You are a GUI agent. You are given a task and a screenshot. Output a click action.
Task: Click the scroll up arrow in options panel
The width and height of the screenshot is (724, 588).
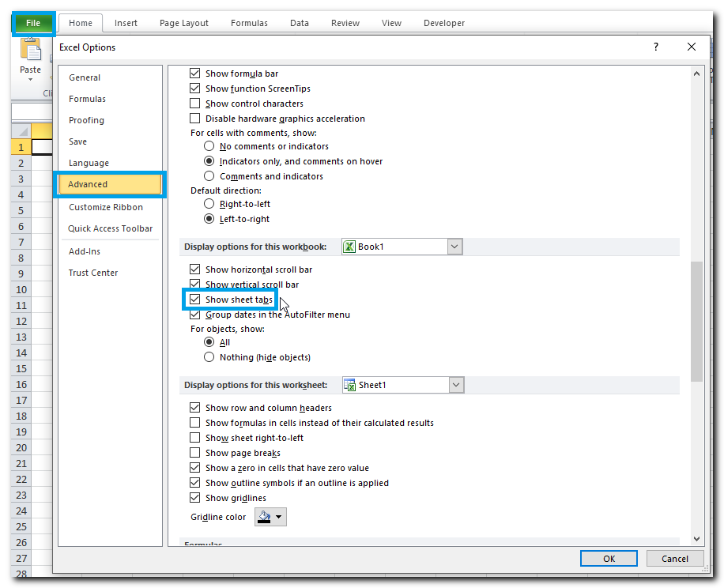696,73
